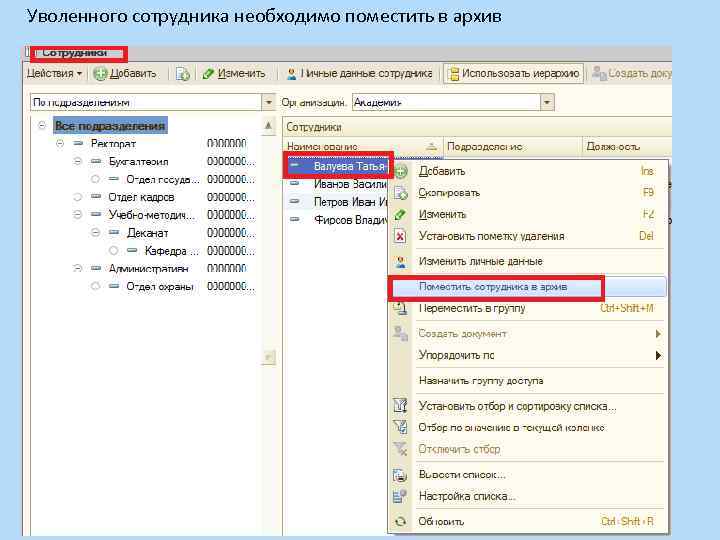
Task: Click the По подразделениям combo field
Action: coord(146,102)
